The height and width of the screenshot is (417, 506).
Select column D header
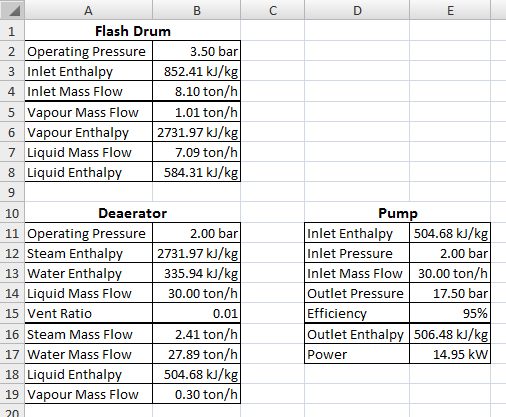tap(357, 10)
